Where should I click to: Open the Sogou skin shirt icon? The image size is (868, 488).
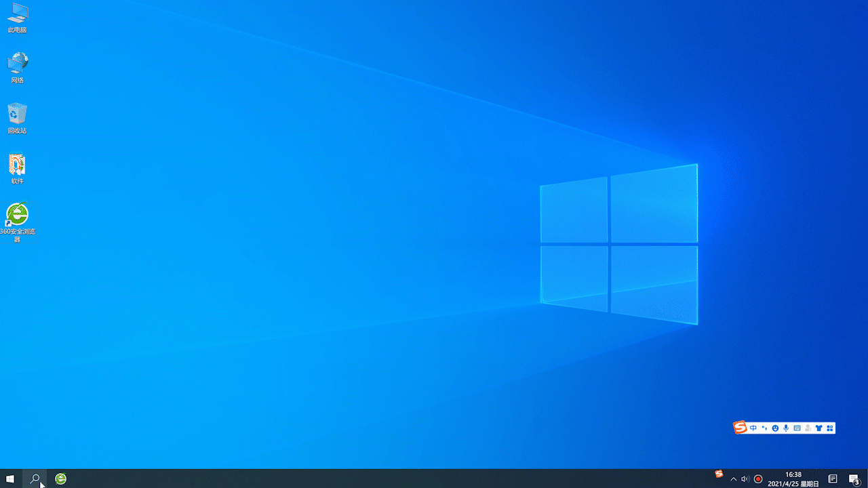818,428
